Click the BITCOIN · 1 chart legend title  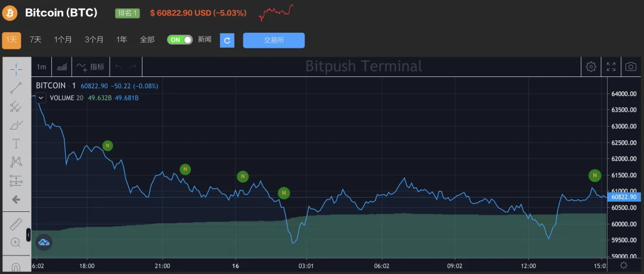[x=56, y=86]
